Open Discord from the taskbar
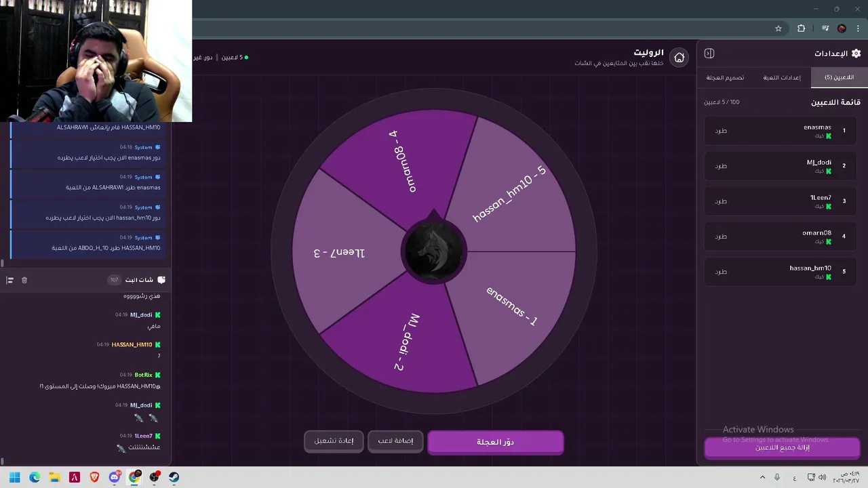This screenshot has height=488, width=868. 115,477
